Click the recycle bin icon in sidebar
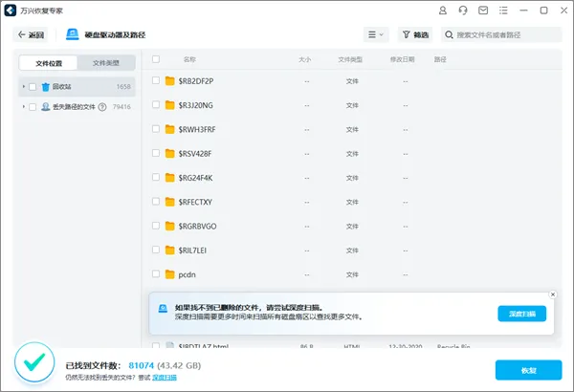 click(x=45, y=87)
